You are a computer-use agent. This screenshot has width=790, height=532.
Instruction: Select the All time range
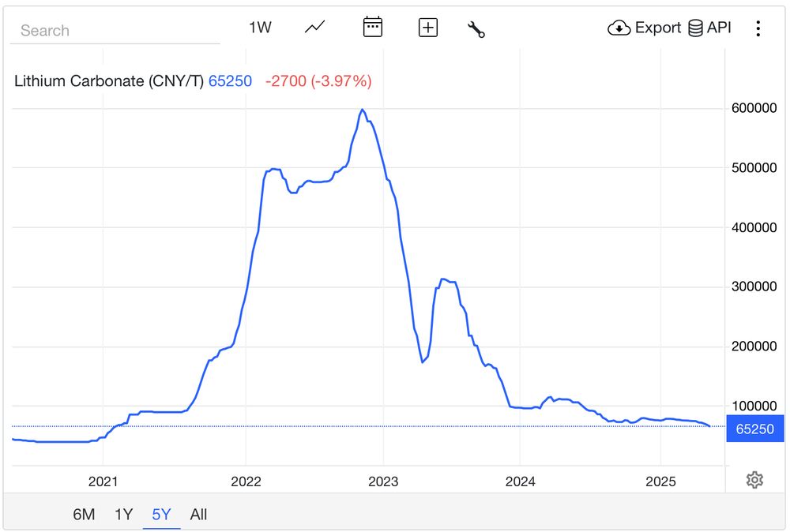tap(198, 515)
